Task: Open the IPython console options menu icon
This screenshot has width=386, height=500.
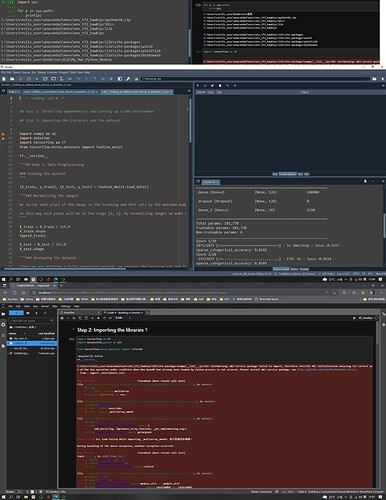Action: [383, 181]
